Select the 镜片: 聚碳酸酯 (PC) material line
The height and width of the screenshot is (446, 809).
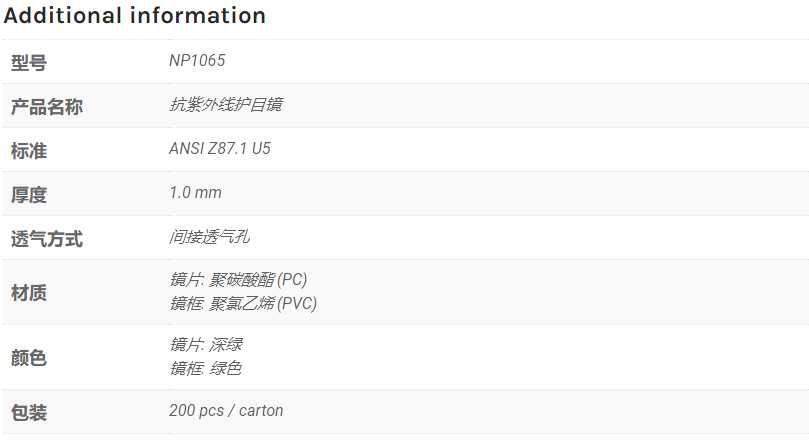238,280
